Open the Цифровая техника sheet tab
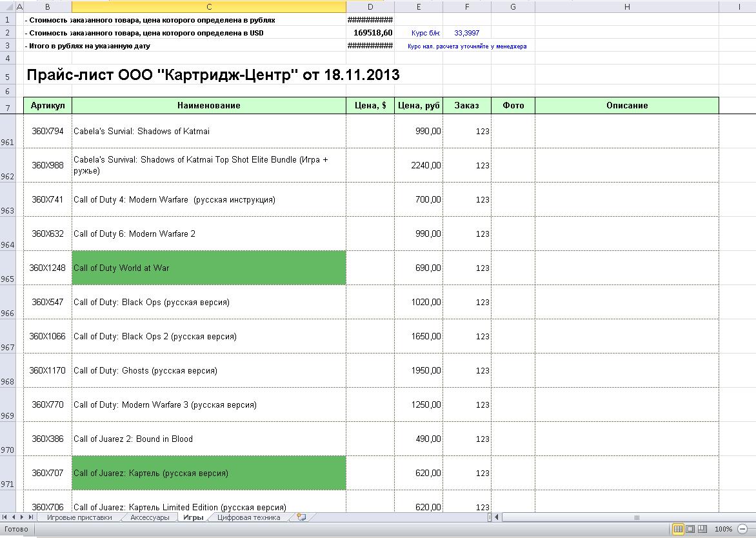 coord(248,517)
